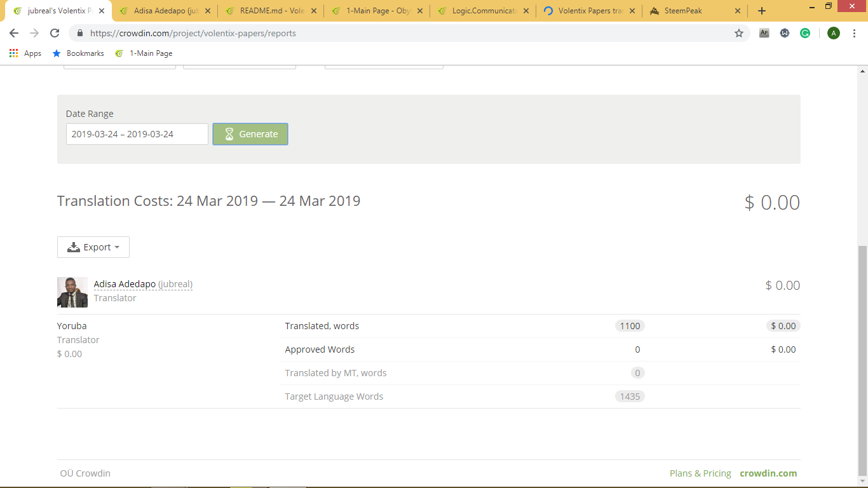This screenshot has width=868, height=488.
Task: Click the browser back arrow
Action: point(14,33)
